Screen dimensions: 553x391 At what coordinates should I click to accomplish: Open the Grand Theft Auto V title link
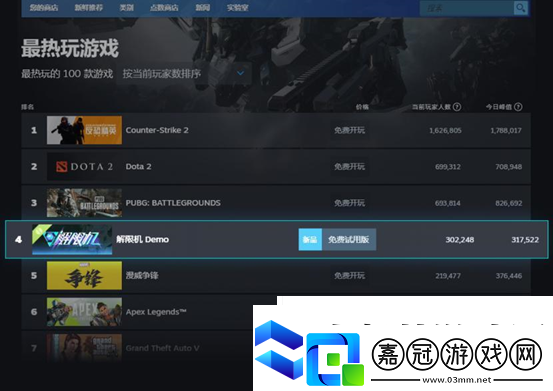pos(162,348)
